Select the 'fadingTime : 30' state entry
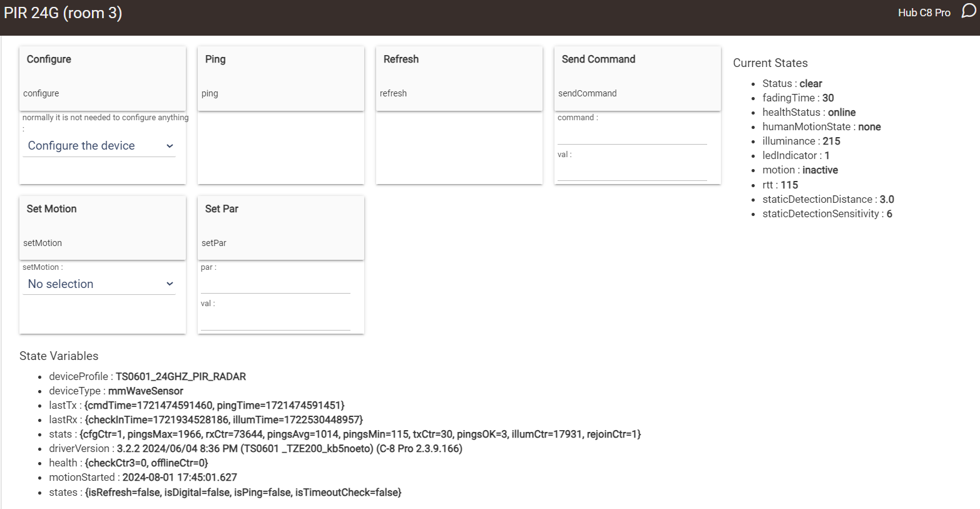Screen dimensions: 980x509 click(798, 98)
